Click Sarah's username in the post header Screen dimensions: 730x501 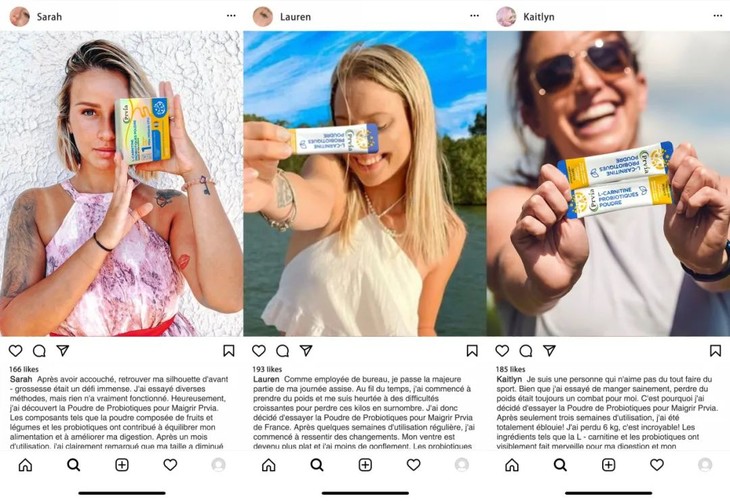49,17
